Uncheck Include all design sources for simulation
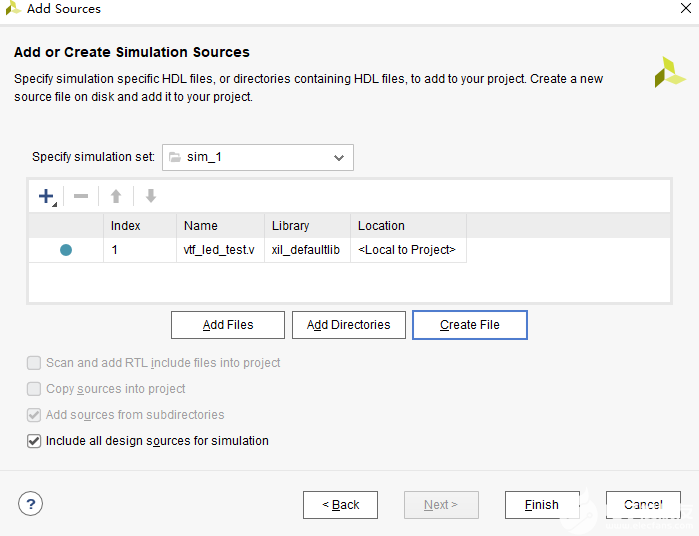 (35, 441)
